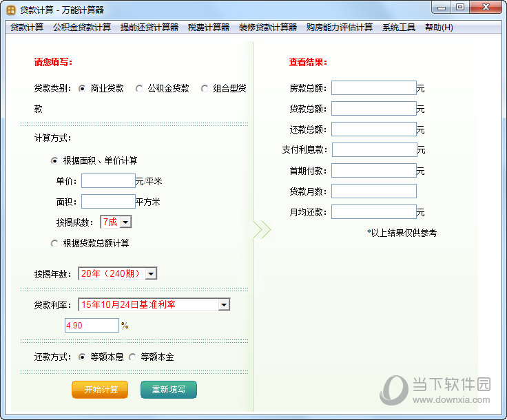
Task: Click the 还款总额 result field
Action: point(374,129)
